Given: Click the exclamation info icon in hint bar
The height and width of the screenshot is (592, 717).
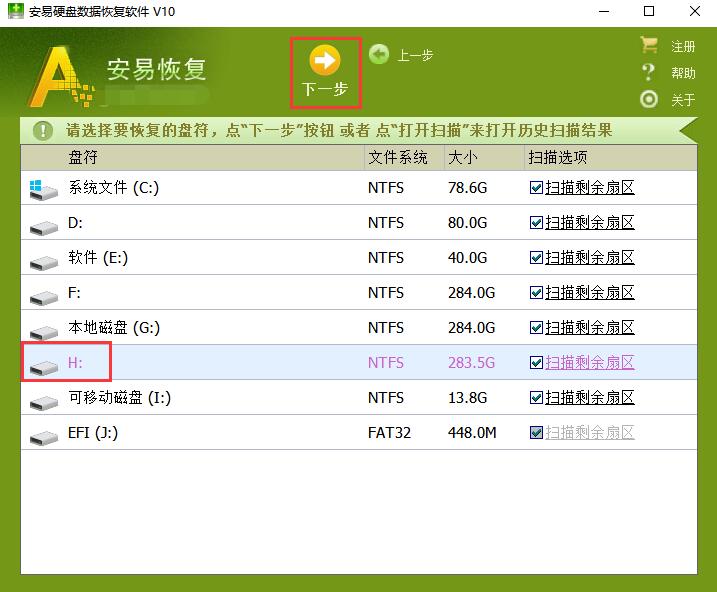Looking at the screenshot, I should (43, 131).
